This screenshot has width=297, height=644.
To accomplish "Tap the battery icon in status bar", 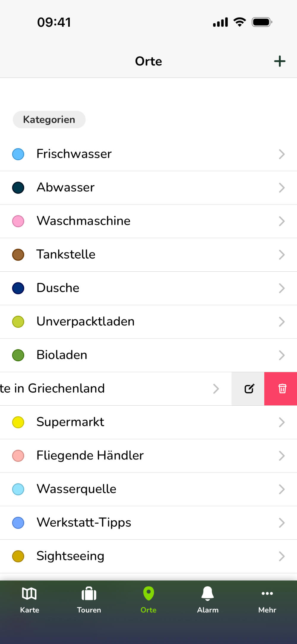I will point(262,22).
